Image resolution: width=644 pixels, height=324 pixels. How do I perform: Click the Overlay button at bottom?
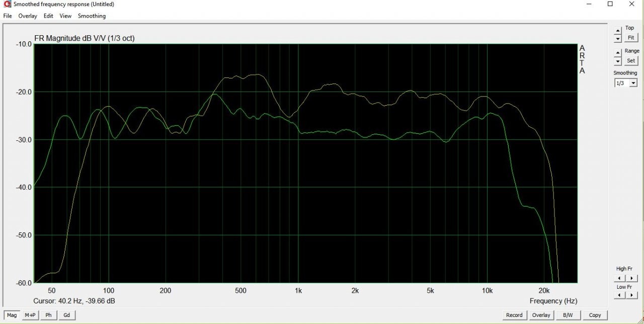(541, 315)
